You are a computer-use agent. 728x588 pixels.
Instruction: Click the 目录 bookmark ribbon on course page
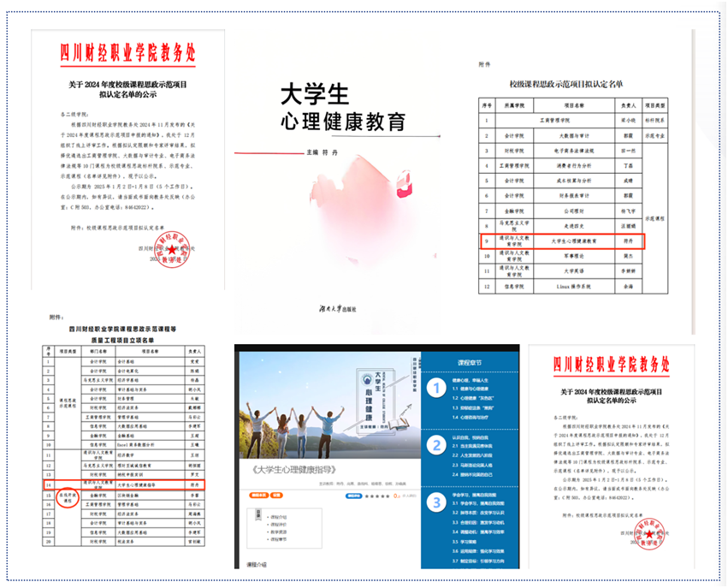pos(258,514)
